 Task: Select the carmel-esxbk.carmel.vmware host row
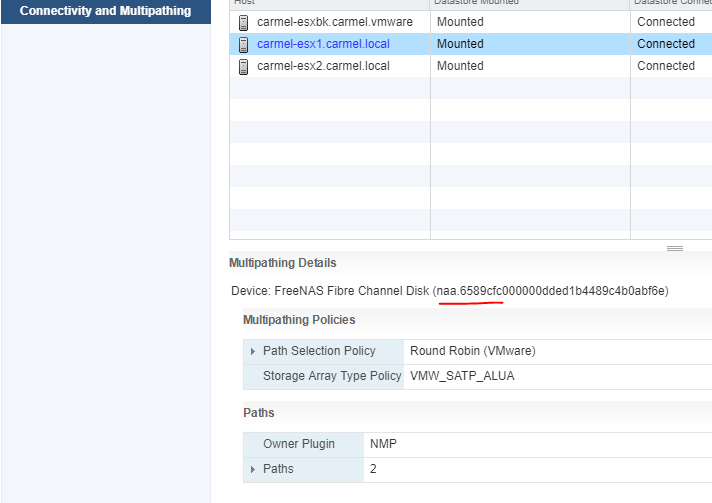coord(470,22)
